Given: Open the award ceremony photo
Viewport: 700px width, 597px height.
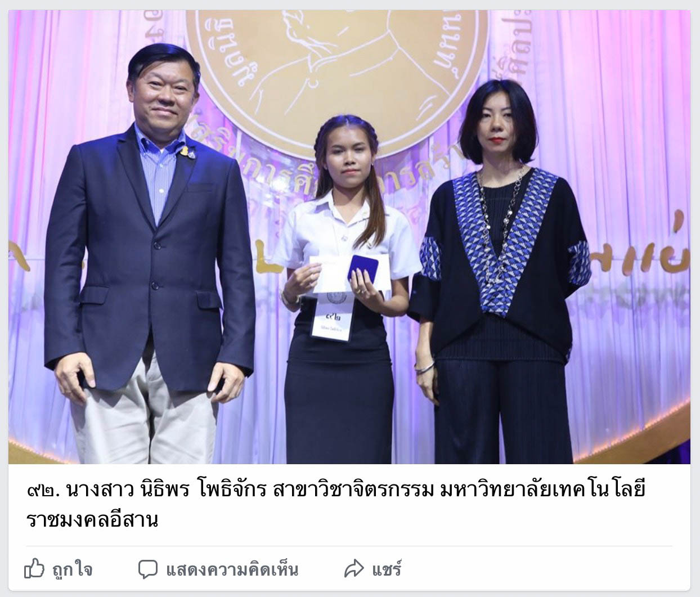Looking at the screenshot, I should pyautogui.click(x=349, y=237).
